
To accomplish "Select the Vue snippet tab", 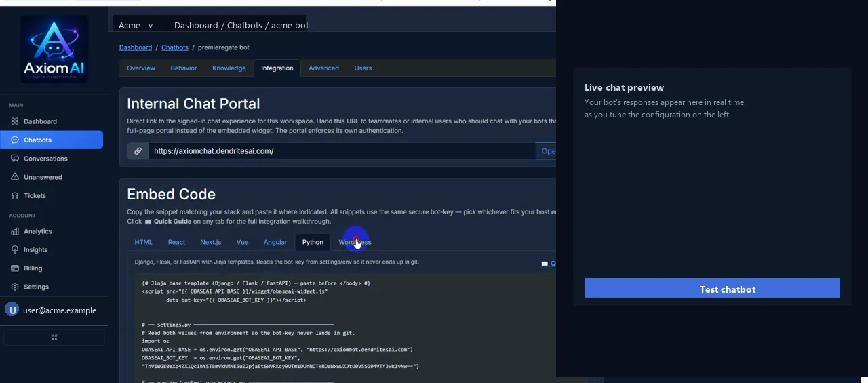I will [242, 242].
